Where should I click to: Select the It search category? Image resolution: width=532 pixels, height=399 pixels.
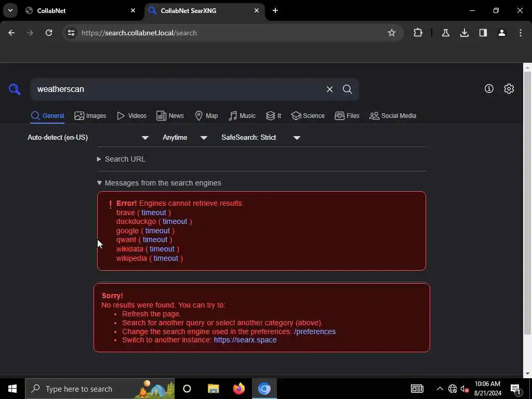[273, 116]
